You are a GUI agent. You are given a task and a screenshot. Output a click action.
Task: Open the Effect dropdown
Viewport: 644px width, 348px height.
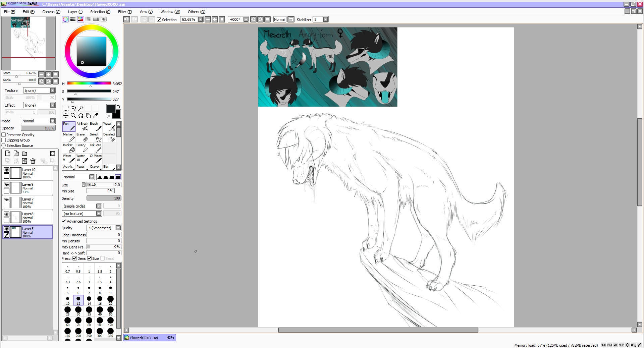53,105
